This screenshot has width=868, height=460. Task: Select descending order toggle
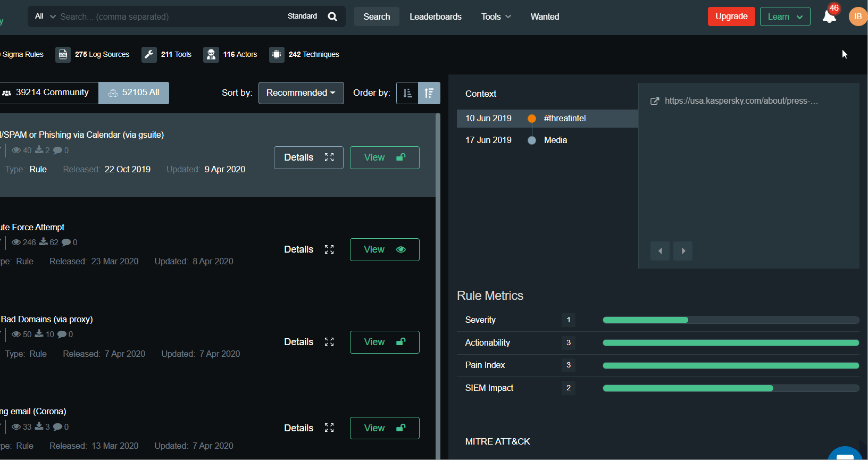tap(429, 93)
